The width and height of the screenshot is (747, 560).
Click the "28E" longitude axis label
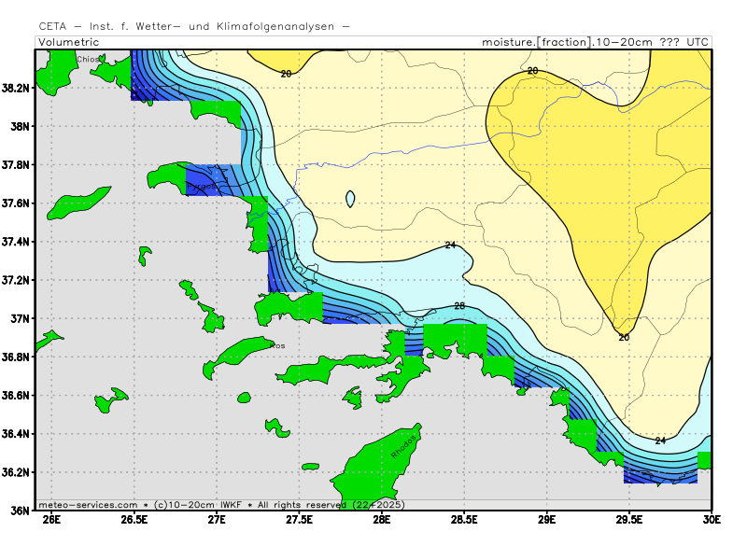click(382, 521)
